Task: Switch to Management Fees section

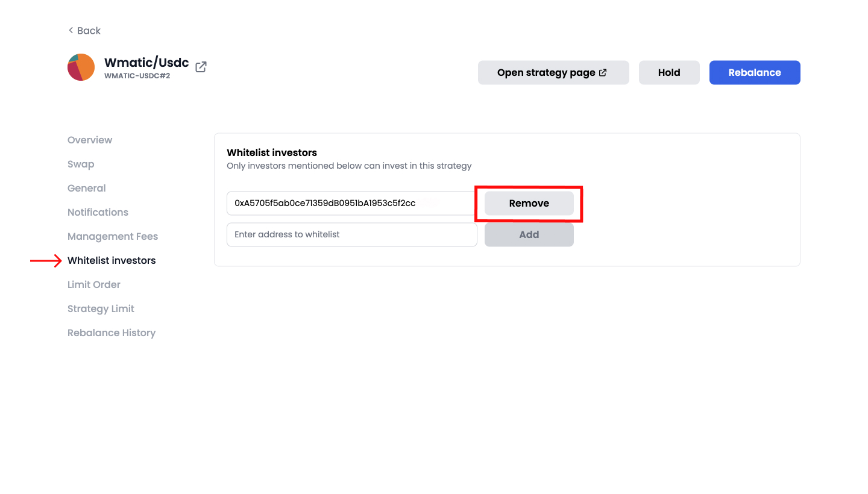Action: pos(113,237)
